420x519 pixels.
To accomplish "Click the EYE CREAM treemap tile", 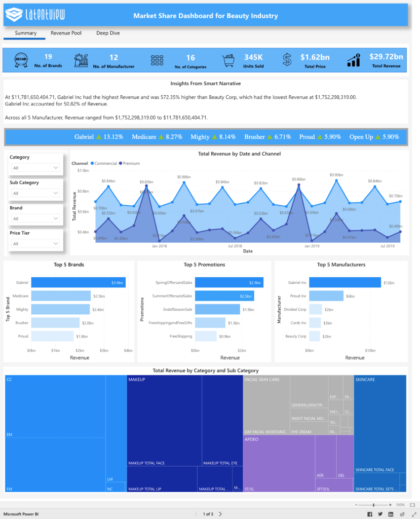I will click(309, 428).
